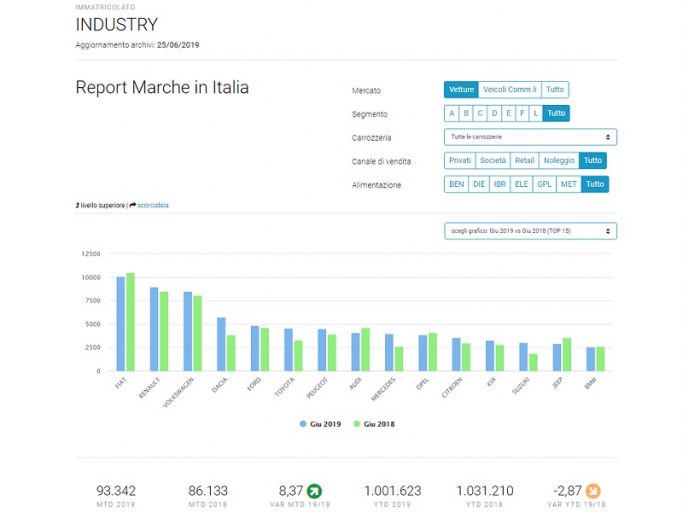
Task: Select the Tutto market filter
Action: tap(555, 90)
